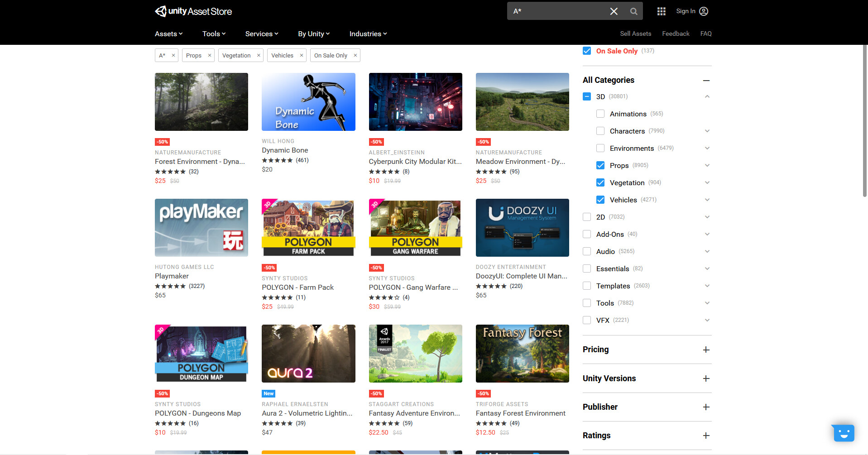The height and width of the screenshot is (455, 868).
Task: Collapse the 3D category chevron
Action: tap(707, 96)
